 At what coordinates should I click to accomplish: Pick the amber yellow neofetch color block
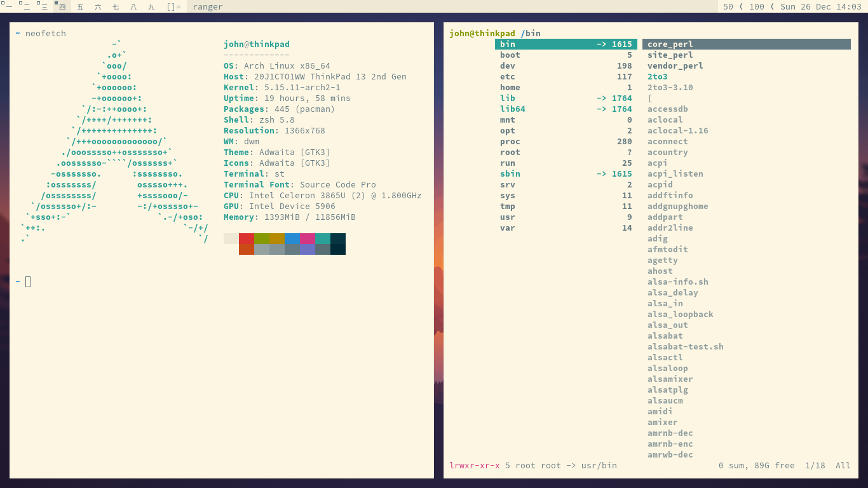tap(277, 238)
